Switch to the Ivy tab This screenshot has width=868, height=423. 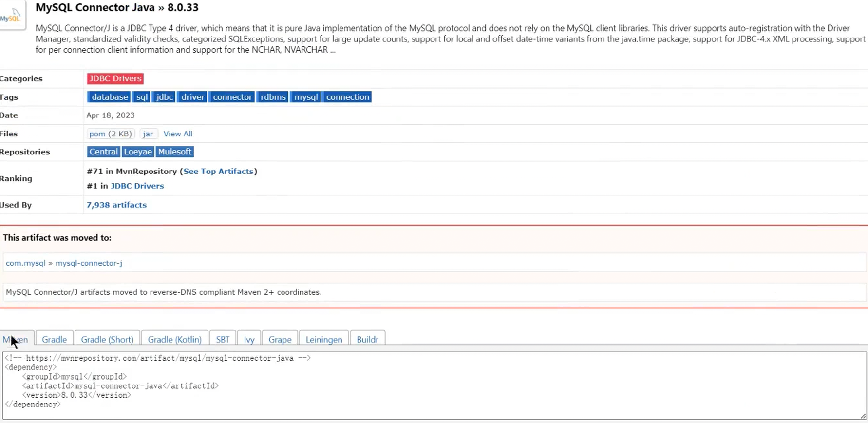[249, 339]
